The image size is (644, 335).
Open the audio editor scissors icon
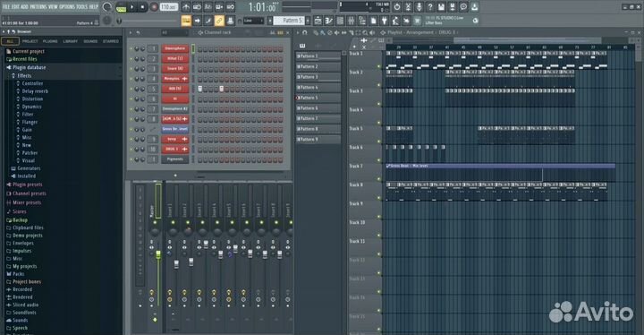408,7
